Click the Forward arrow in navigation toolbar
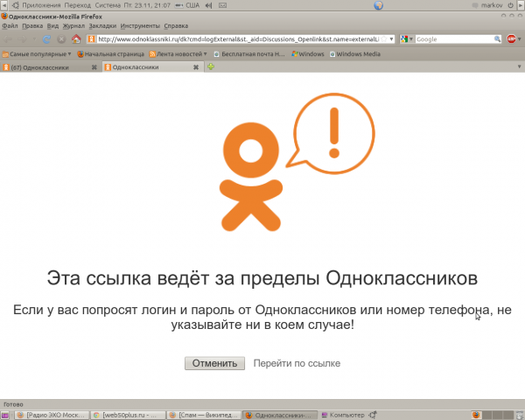 (22, 39)
